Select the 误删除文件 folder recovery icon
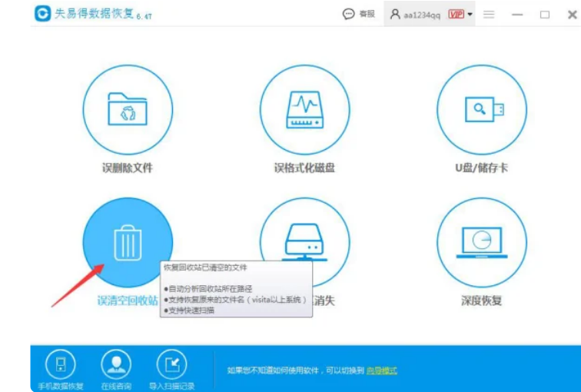This screenshot has height=392, width=581. (x=128, y=109)
